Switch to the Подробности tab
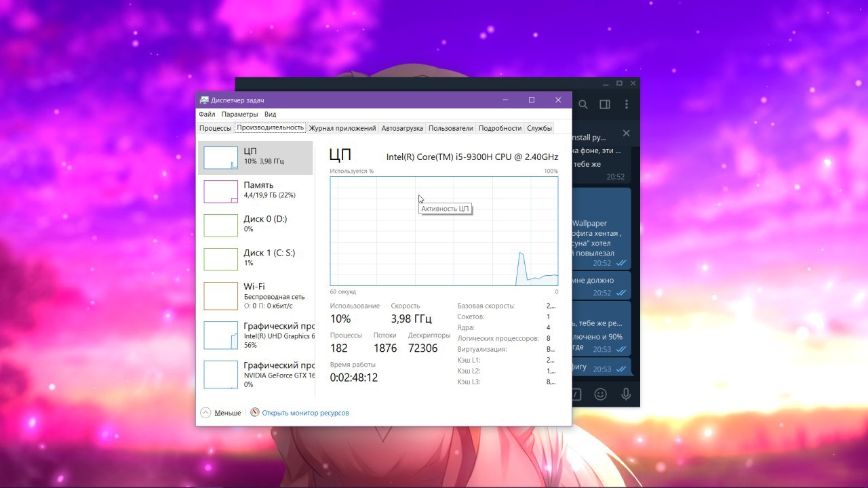The height and width of the screenshot is (488, 868). [500, 128]
